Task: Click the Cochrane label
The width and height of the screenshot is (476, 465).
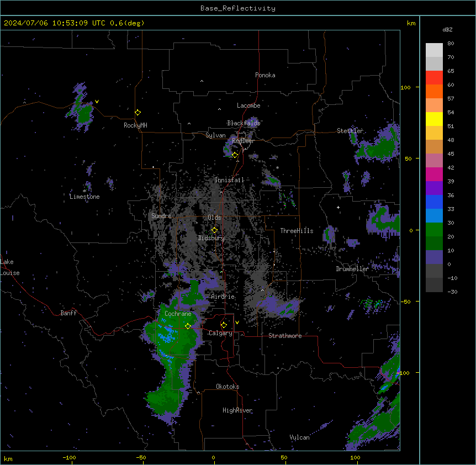Action: [x=178, y=314]
